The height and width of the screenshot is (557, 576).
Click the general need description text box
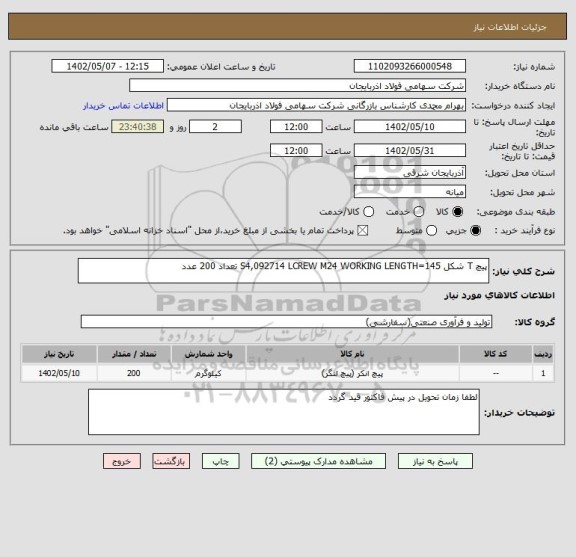[283, 271]
